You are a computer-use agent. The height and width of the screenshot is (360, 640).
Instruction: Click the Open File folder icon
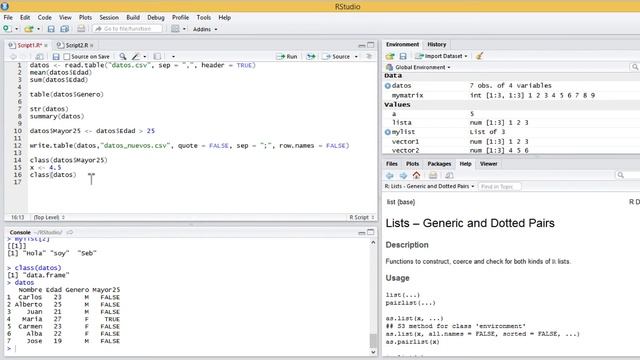point(29,29)
